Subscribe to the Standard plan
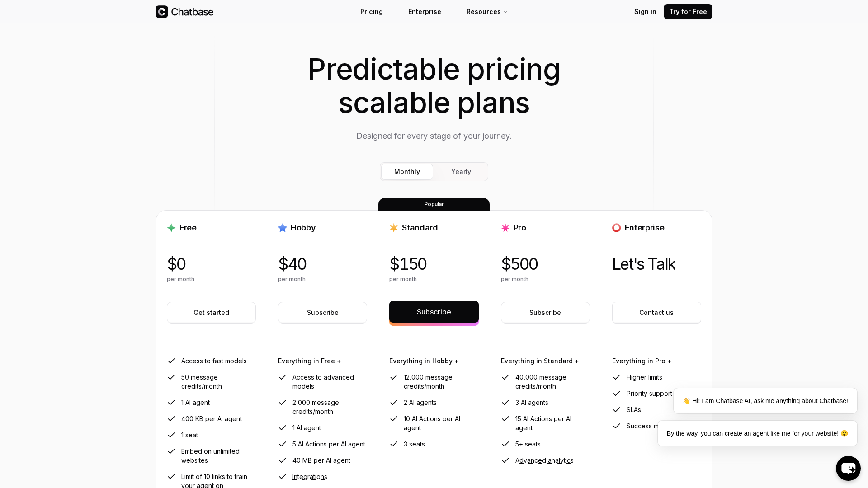 pyautogui.click(x=434, y=312)
